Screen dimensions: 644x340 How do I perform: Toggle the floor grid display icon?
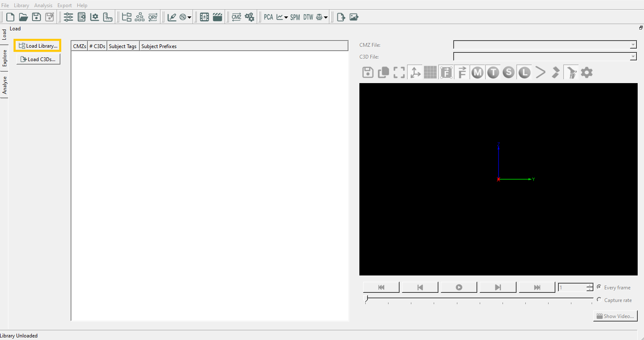[430, 73]
